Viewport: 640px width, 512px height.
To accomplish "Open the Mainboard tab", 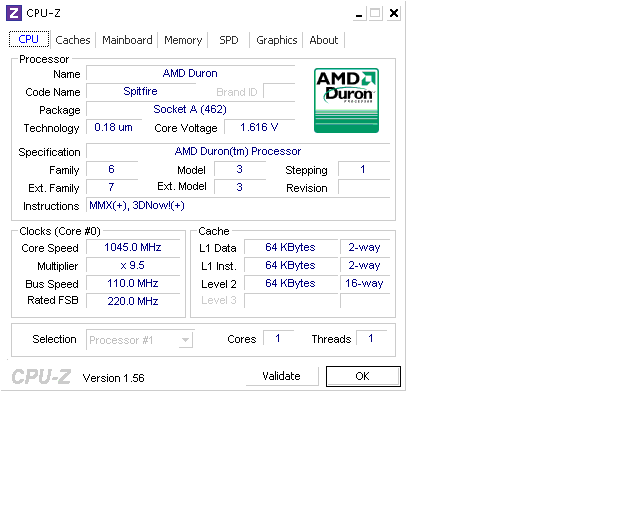I will pyautogui.click(x=127, y=40).
